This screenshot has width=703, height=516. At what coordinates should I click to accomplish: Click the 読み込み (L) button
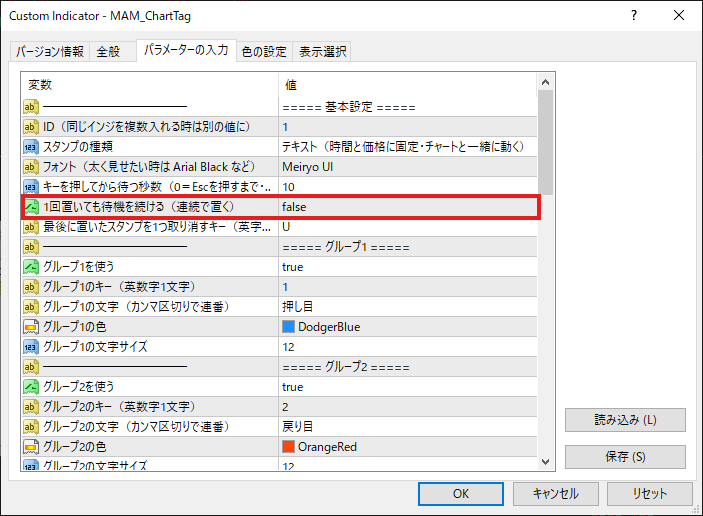click(625, 420)
